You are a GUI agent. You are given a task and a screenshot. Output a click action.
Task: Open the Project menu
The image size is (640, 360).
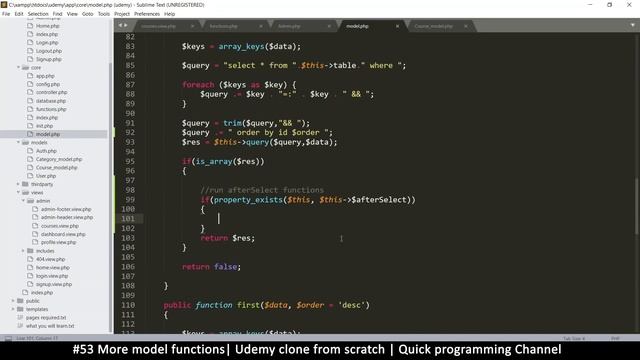click(122, 14)
